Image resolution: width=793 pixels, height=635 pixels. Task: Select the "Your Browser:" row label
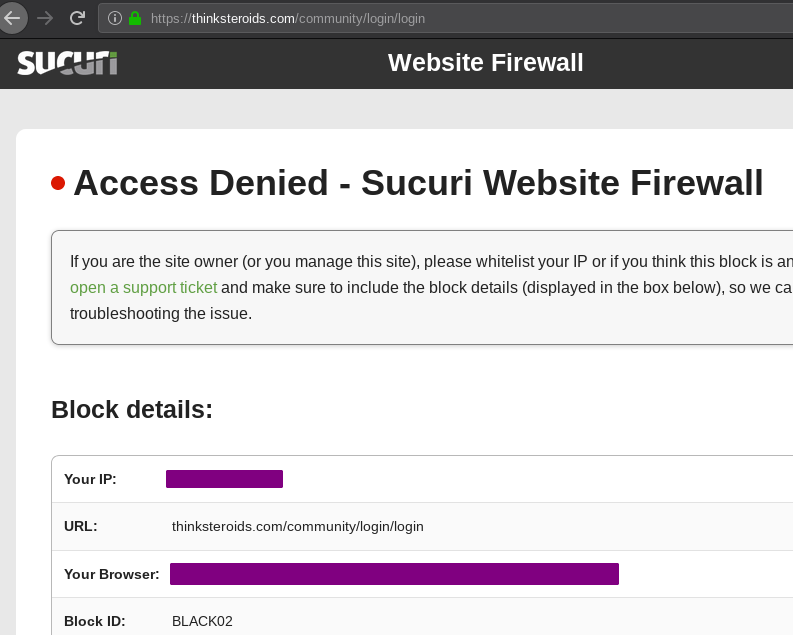tap(111, 574)
